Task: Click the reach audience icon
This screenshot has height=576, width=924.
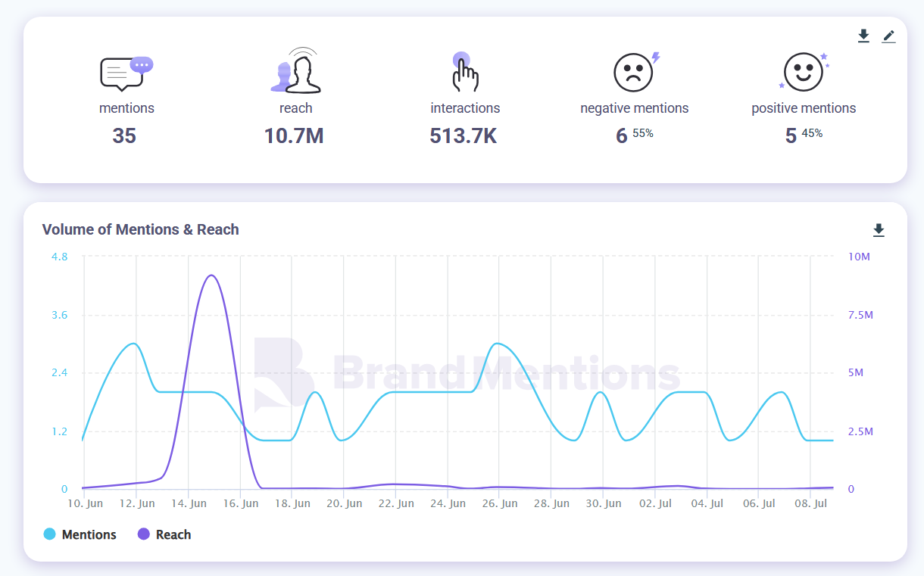Action: [295, 71]
